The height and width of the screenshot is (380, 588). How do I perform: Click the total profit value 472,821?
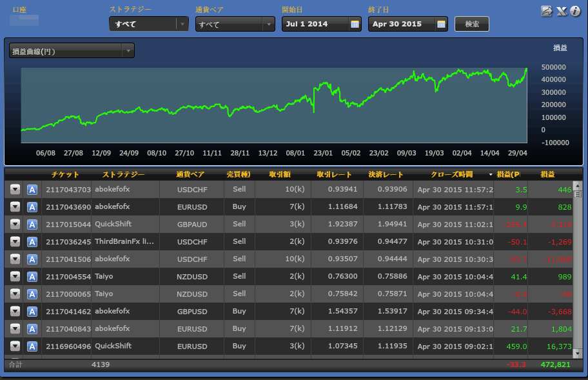[555, 365]
